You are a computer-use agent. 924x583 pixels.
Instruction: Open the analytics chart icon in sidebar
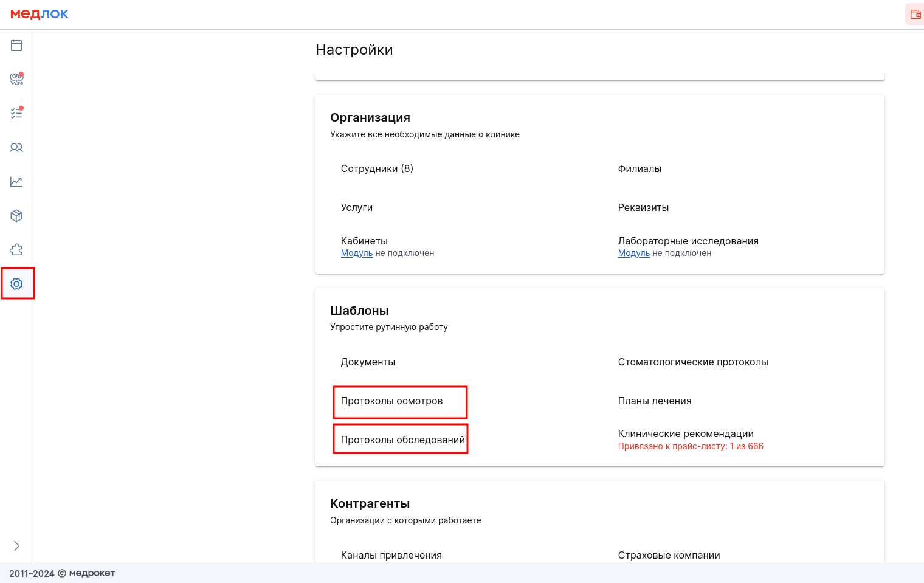[16, 182]
